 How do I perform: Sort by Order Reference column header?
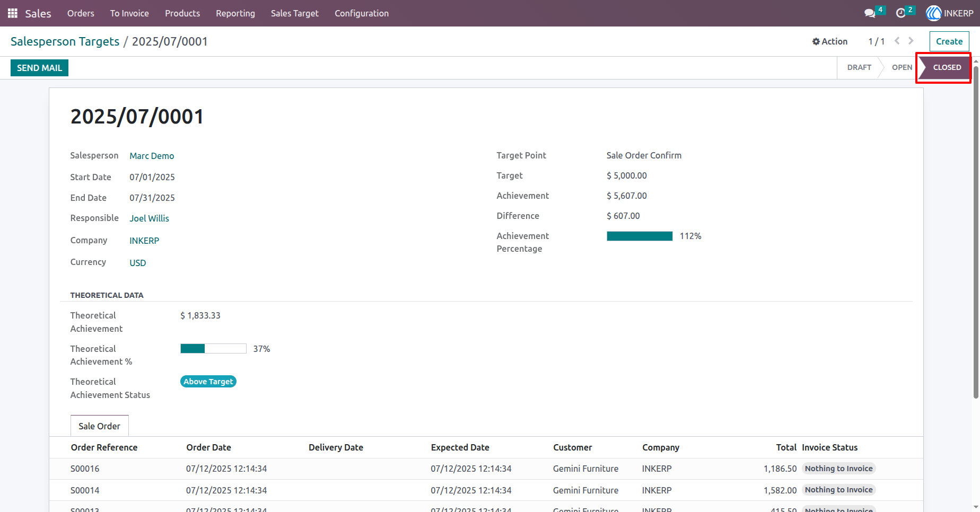104,447
